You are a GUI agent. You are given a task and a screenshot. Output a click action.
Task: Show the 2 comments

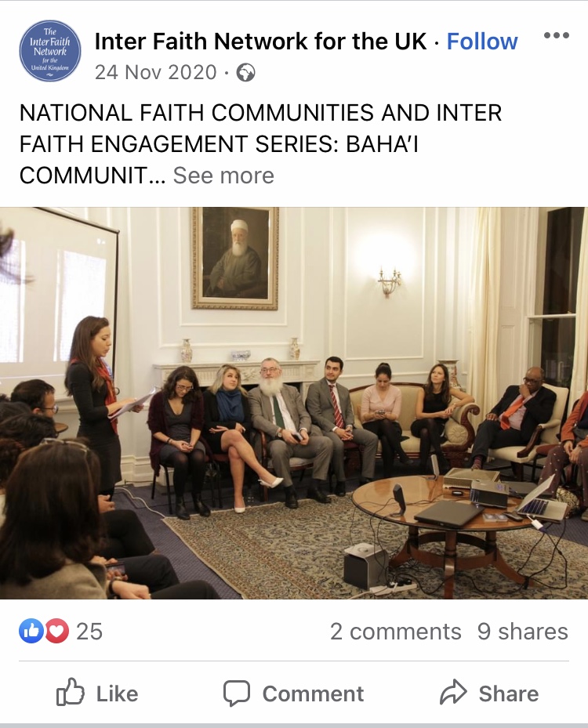point(396,632)
